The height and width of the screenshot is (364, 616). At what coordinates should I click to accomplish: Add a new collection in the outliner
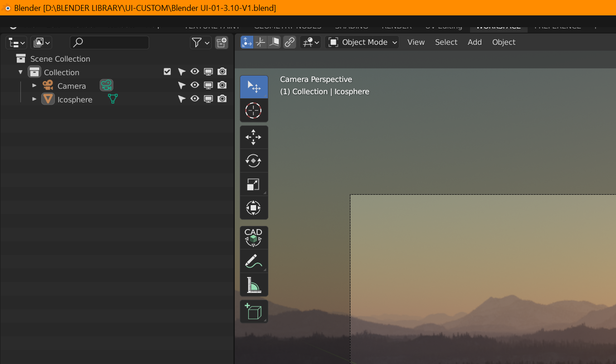coord(222,43)
